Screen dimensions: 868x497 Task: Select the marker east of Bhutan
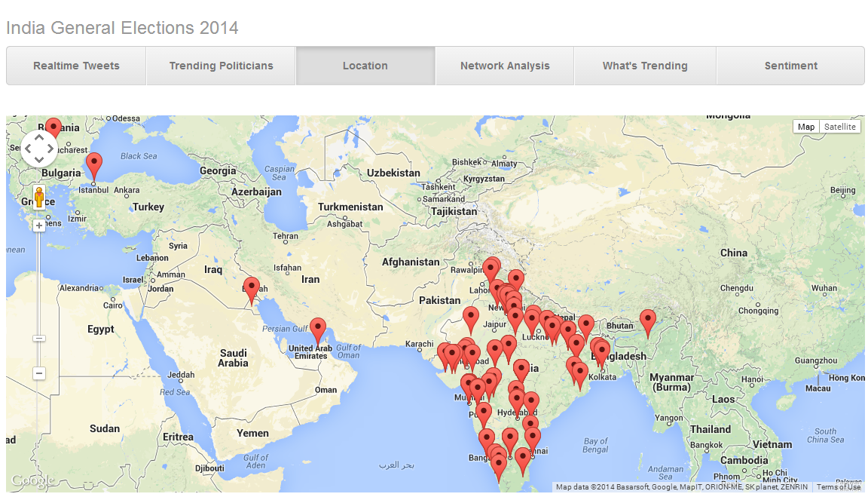(x=648, y=324)
